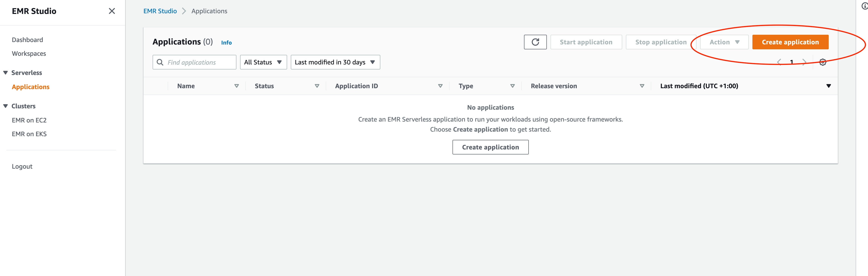Click EMR Studio breadcrumb link
Viewport: 868px width, 276px height.
[160, 11]
